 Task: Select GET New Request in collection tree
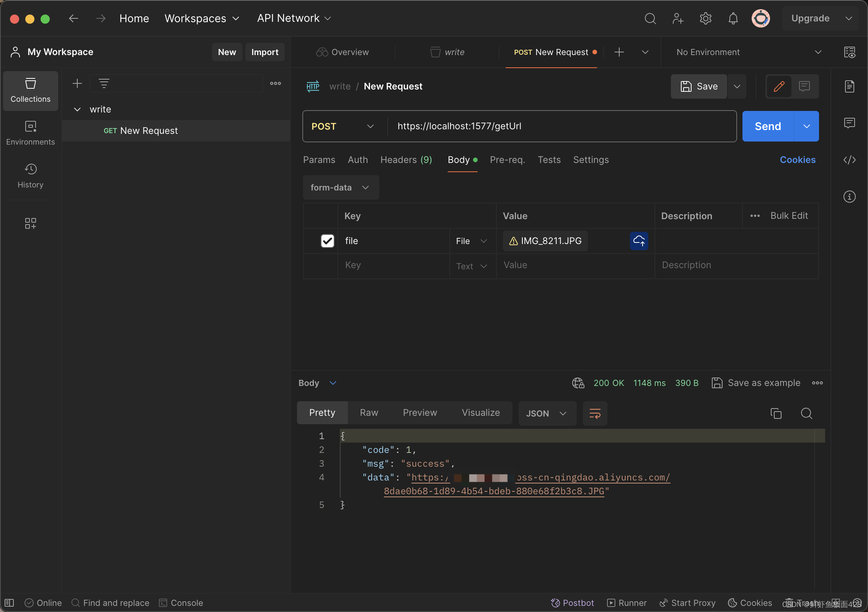(176, 131)
